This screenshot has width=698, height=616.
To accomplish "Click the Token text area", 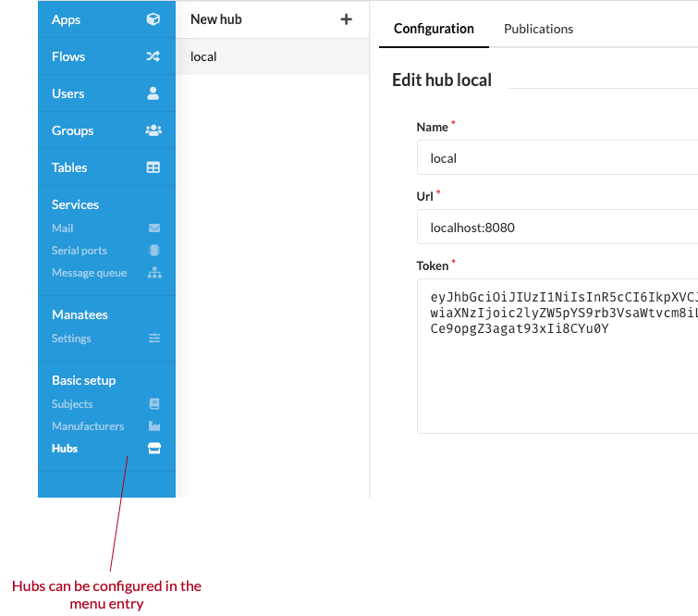I will [x=557, y=356].
